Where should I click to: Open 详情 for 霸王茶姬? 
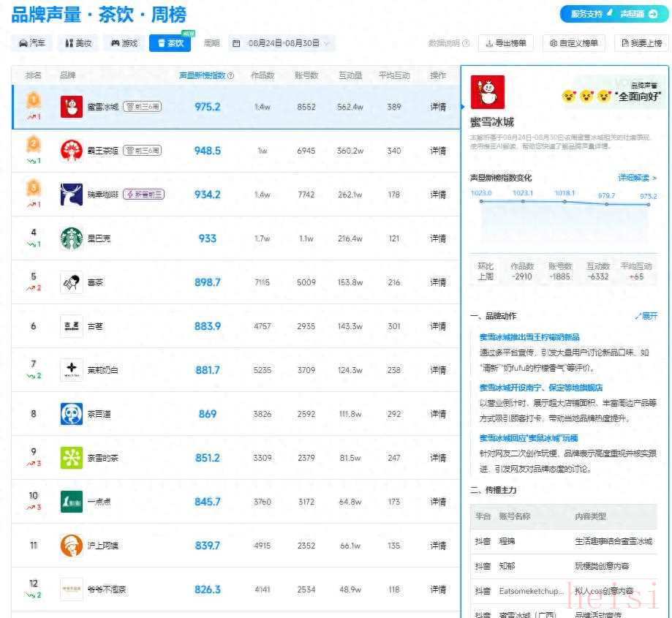(438, 151)
